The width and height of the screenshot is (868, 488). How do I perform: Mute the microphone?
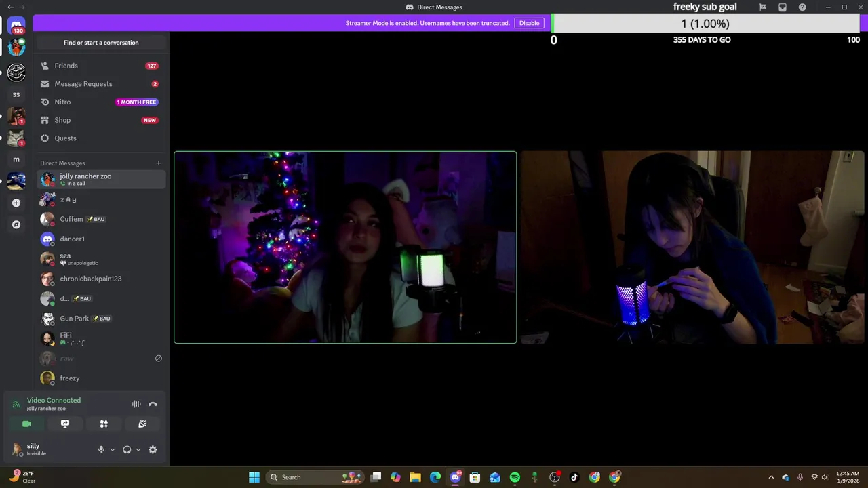pyautogui.click(x=101, y=449)
